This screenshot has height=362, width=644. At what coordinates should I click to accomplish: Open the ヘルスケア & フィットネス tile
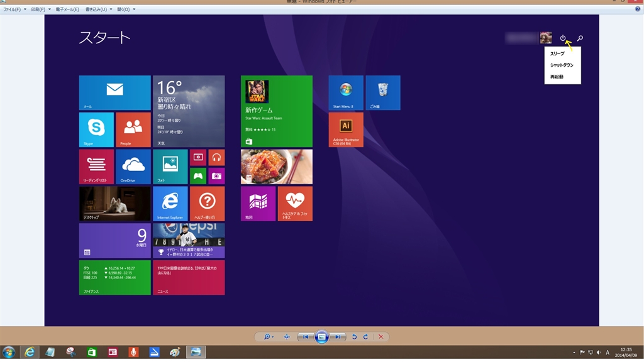295,204
